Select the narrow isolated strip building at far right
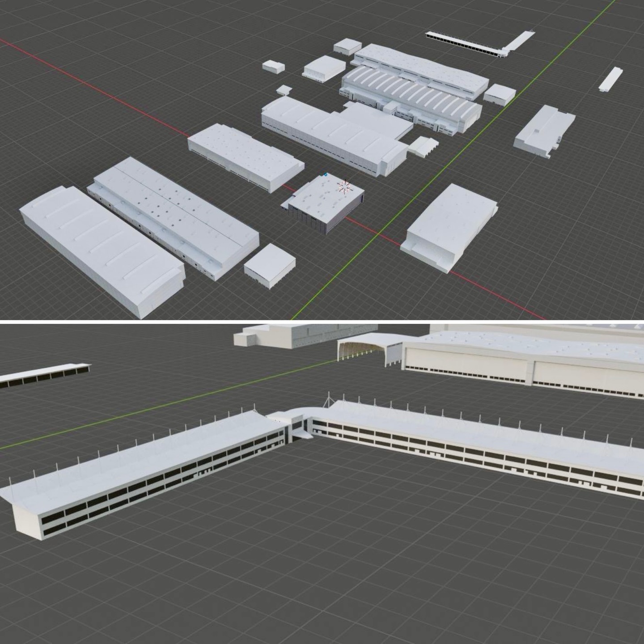Viewport: 644px width, 644px height. (610, 79)
